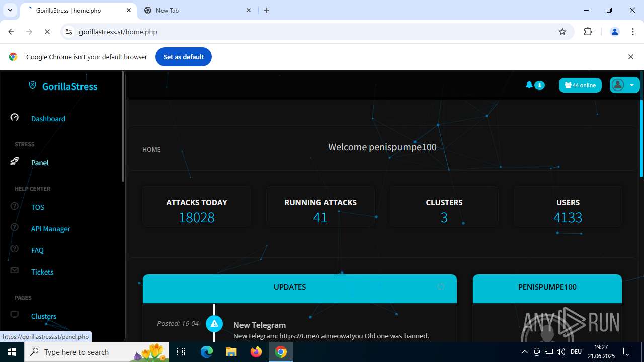Viewport: 644px width, 362px height.
Task: Dismiss the default browser notification bar
Action: (x=630, y=57)
